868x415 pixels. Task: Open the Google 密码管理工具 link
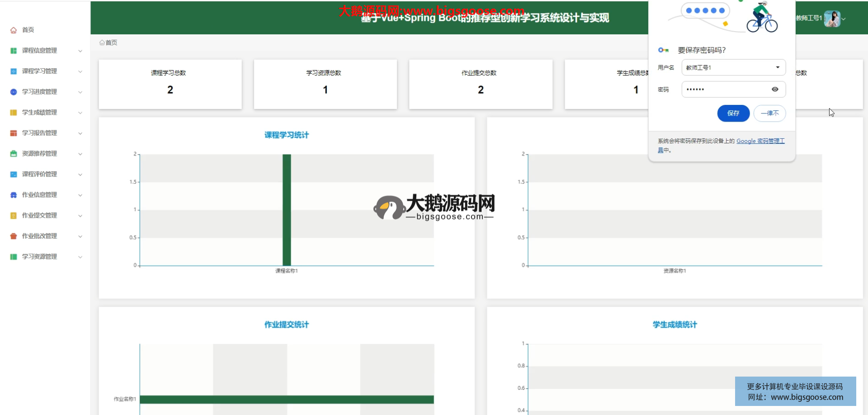[x=760, y=141]
